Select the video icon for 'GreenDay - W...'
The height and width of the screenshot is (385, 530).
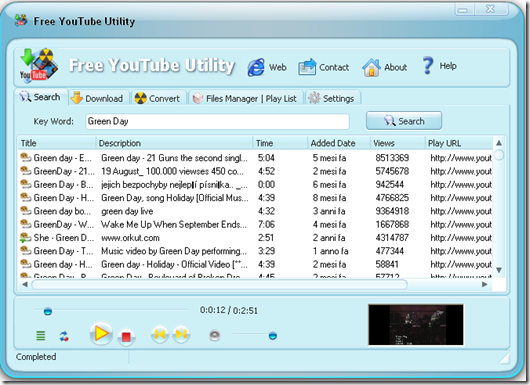[26, 224]
